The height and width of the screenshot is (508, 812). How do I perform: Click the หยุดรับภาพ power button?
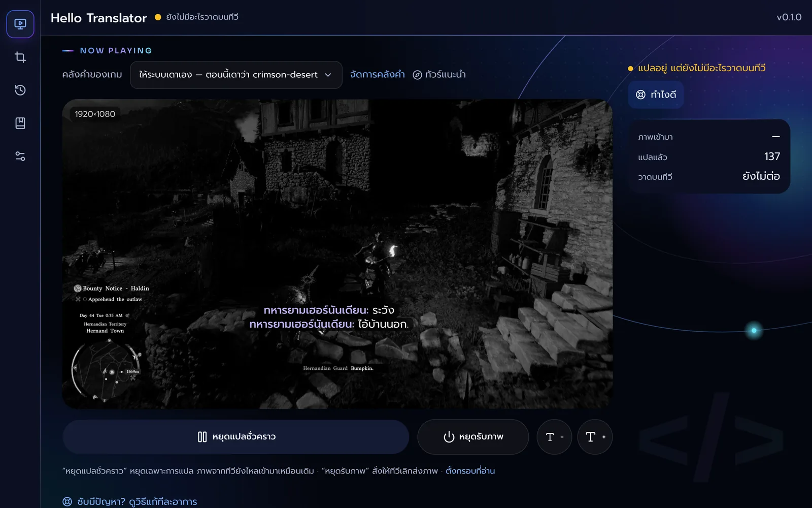473,437
